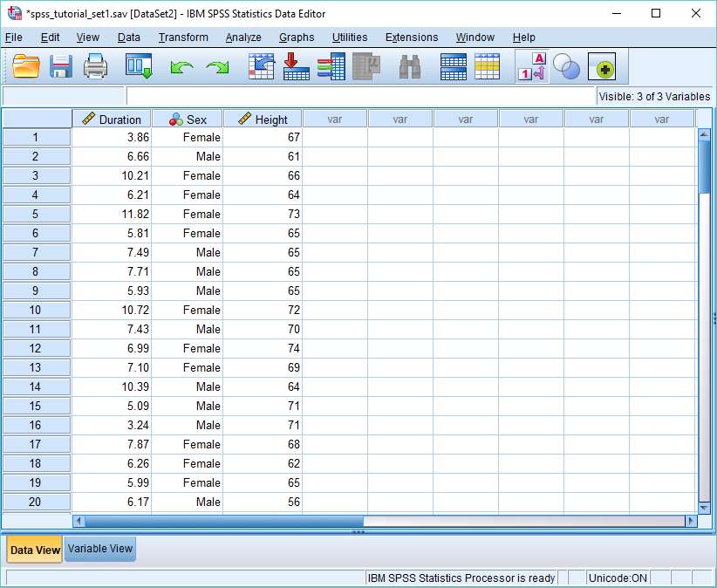Open the View menu
717x588 pixels.
(x=87, y=38)
